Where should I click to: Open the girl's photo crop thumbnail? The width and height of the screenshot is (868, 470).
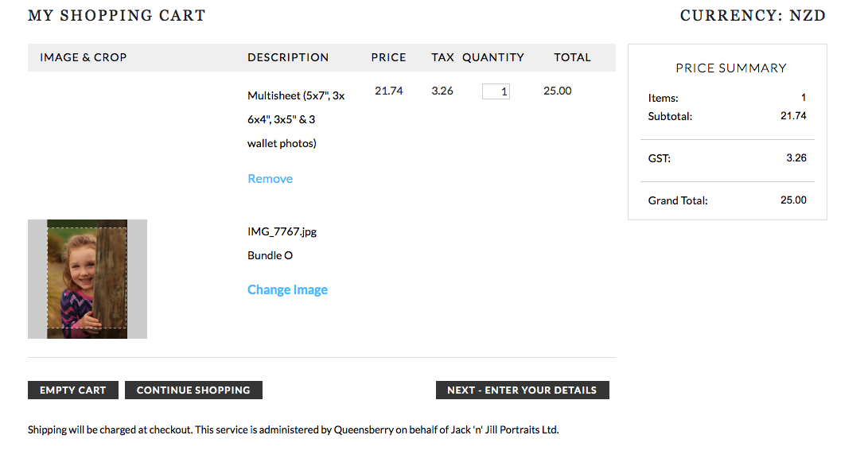(x=87, y=279)
